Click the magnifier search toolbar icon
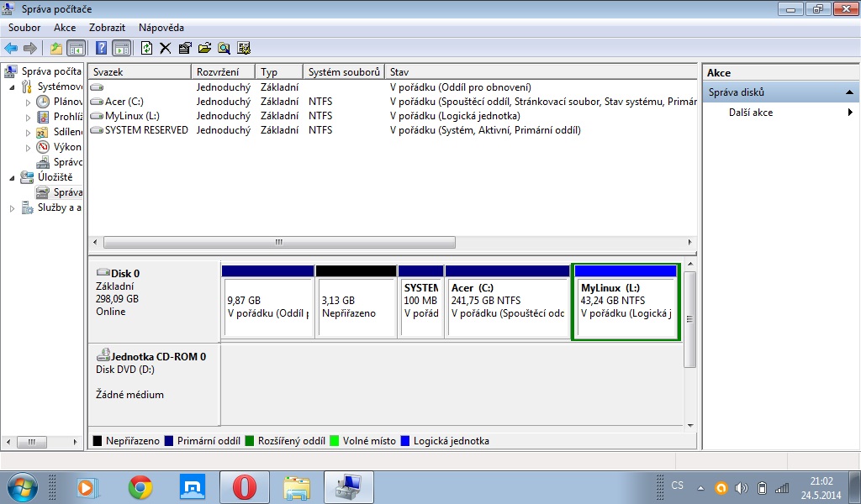Image resolution: width=861 pixels, height=504 pixels. [224, 48]
